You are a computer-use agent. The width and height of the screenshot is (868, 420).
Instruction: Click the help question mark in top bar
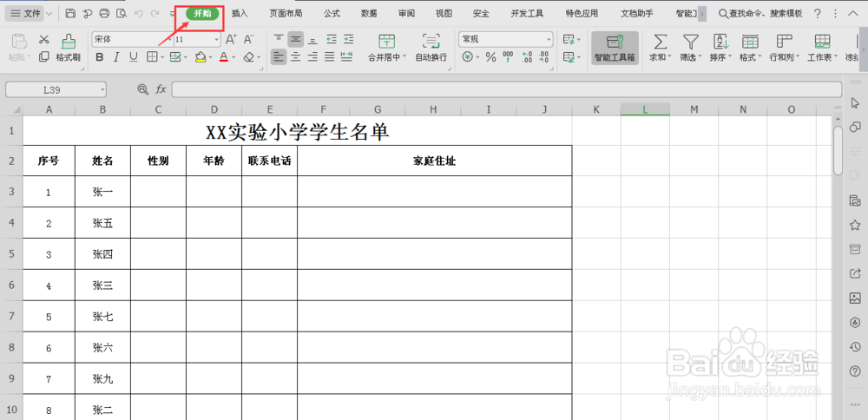[817, 14]
